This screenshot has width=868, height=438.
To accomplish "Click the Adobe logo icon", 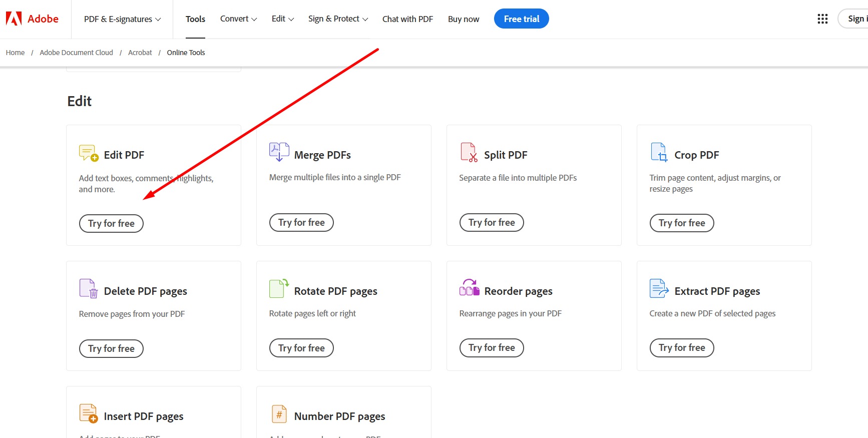I will pos(14,19).
